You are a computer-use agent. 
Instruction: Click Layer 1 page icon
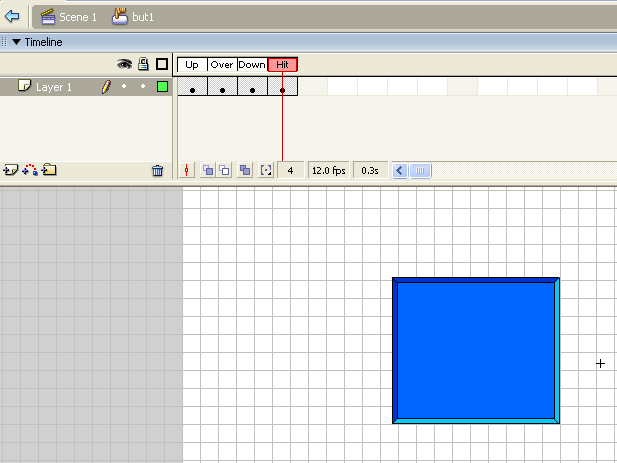click(24, 85)
